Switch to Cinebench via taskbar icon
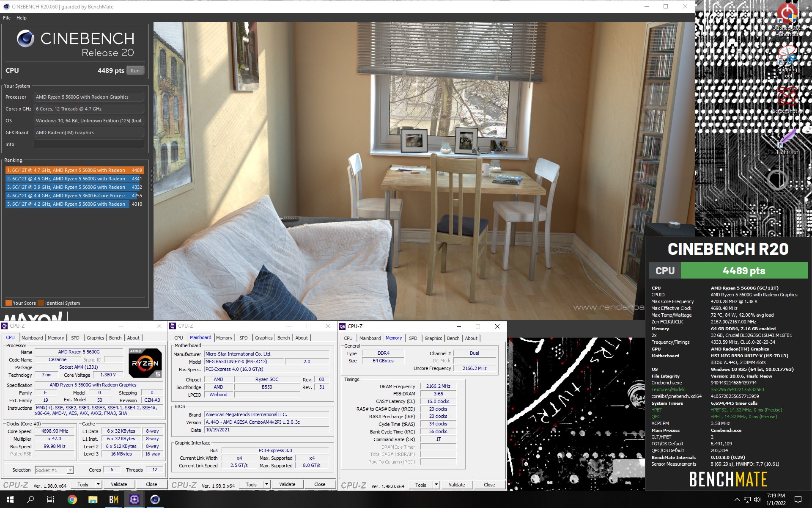 (155, 500)
